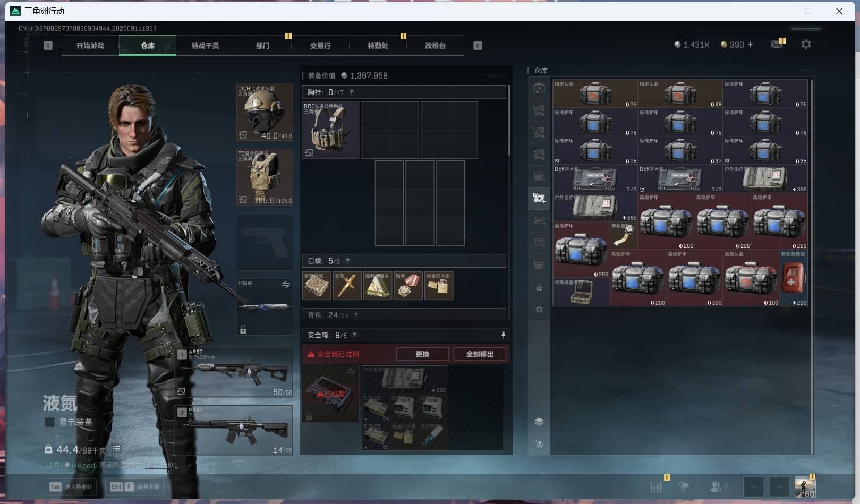
Task: Open the flag icon in bottom bar
Action: tap(684, 486)
